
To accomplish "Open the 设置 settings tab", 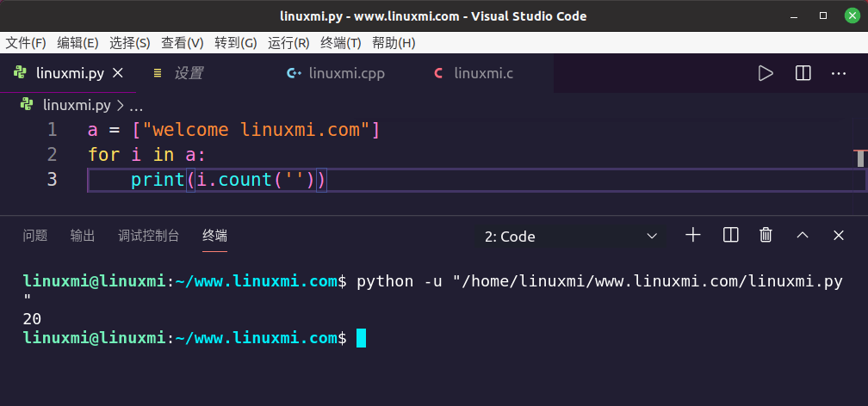I will (188, 73).
